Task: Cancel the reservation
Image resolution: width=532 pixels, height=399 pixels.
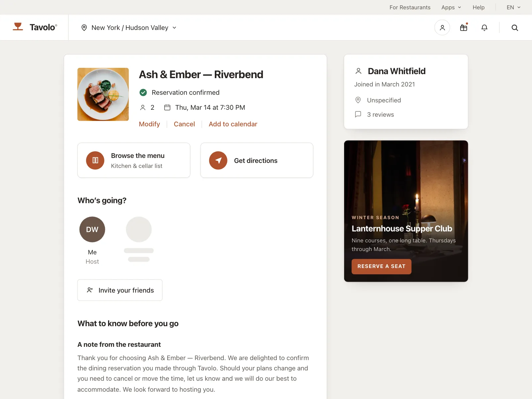Action: [x=184, y=124]
